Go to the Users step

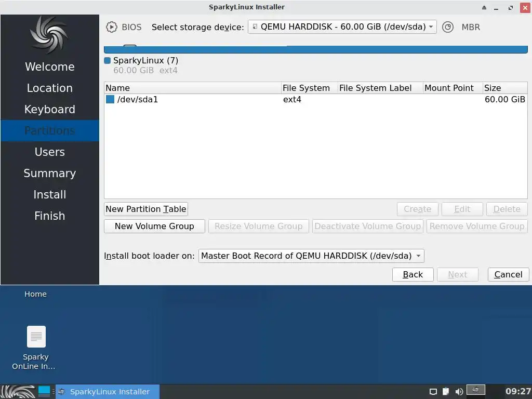coord(50,152)
